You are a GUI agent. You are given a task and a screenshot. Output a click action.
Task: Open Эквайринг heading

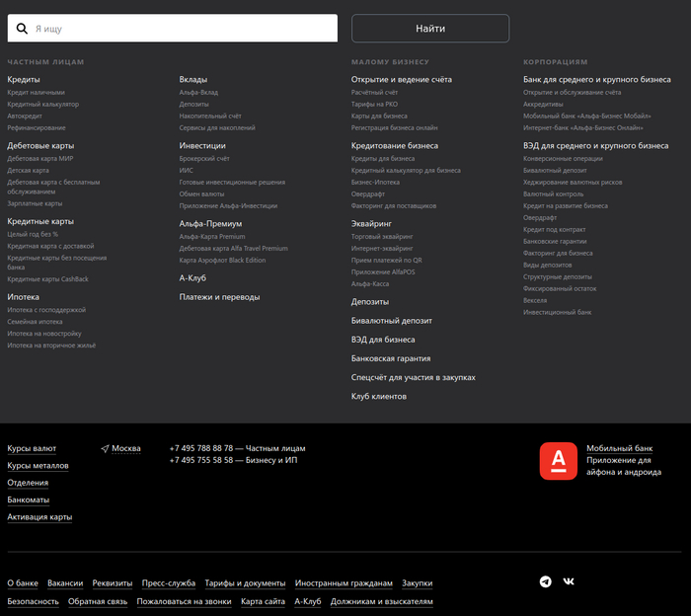coord(371,224)
